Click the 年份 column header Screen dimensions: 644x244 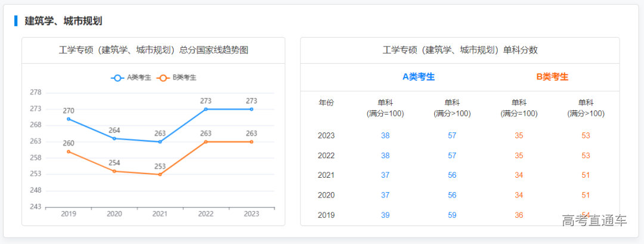click(x=326, y=103)
